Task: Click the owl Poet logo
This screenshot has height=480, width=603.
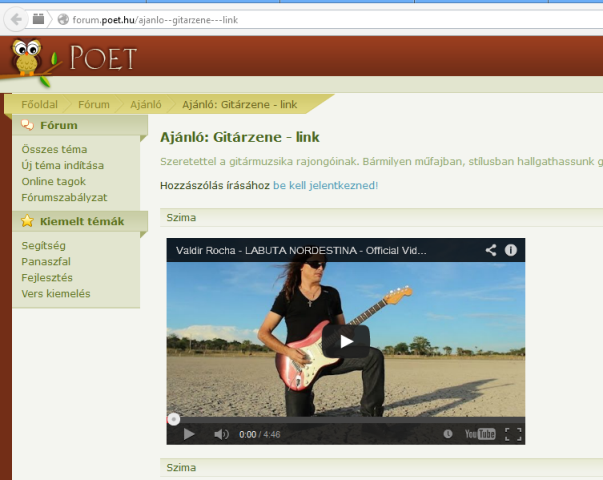Action: click(x=27, y=58)
